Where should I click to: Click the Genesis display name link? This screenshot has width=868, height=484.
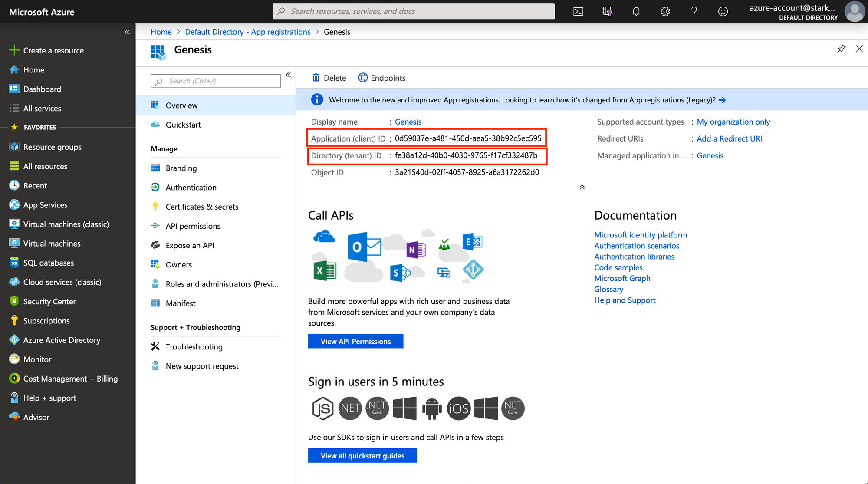coord(408,122)
